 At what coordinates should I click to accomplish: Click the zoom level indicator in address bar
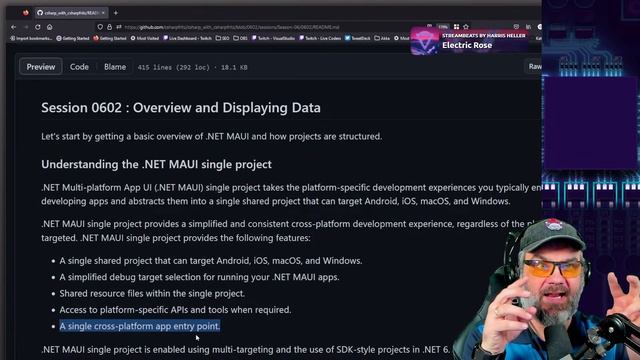(443, 27)
